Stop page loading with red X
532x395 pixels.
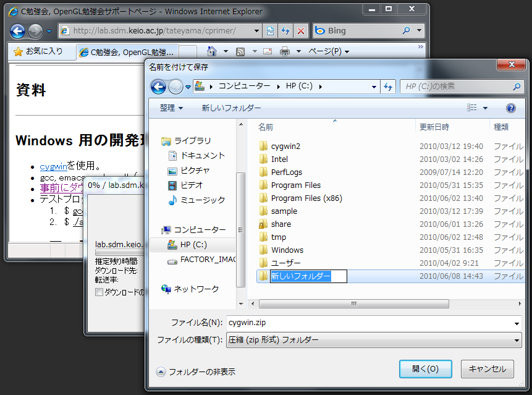pyautogui.click(x=301, y=30)
